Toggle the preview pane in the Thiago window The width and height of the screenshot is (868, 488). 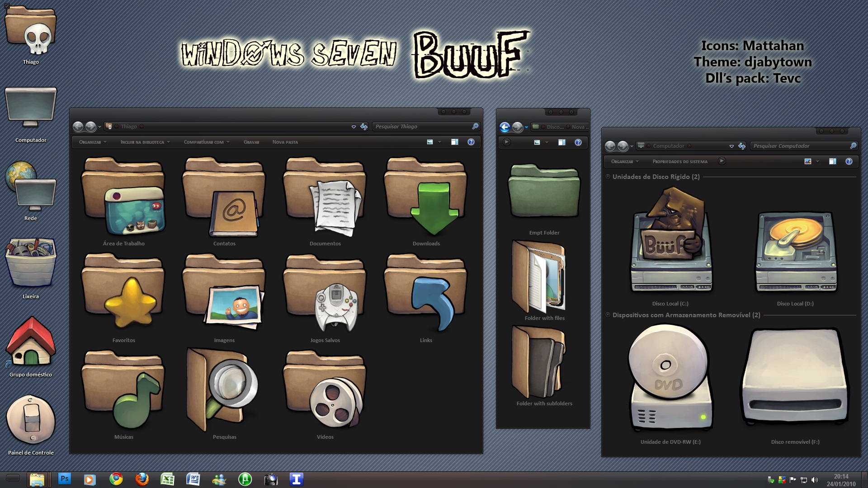[454, 142]
